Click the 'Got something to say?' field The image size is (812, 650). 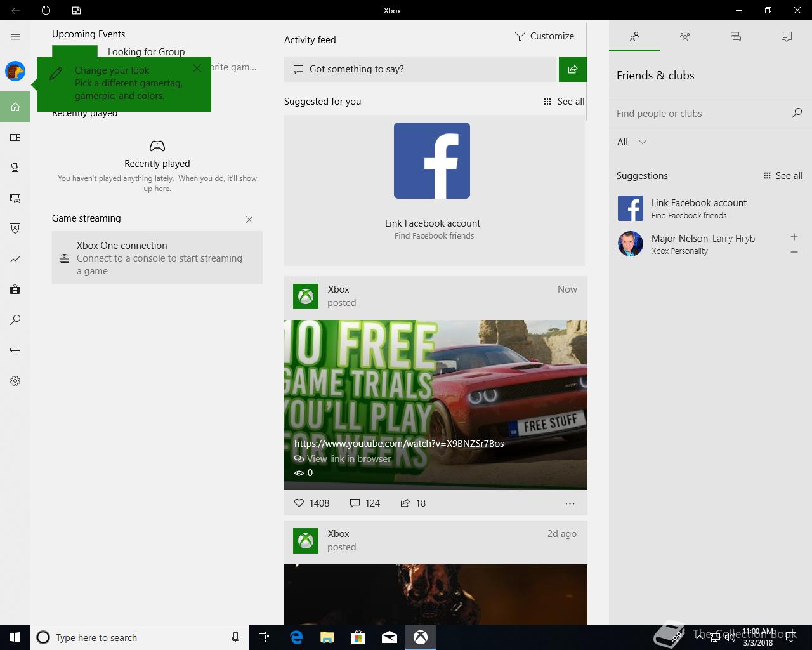pos(420,69)
